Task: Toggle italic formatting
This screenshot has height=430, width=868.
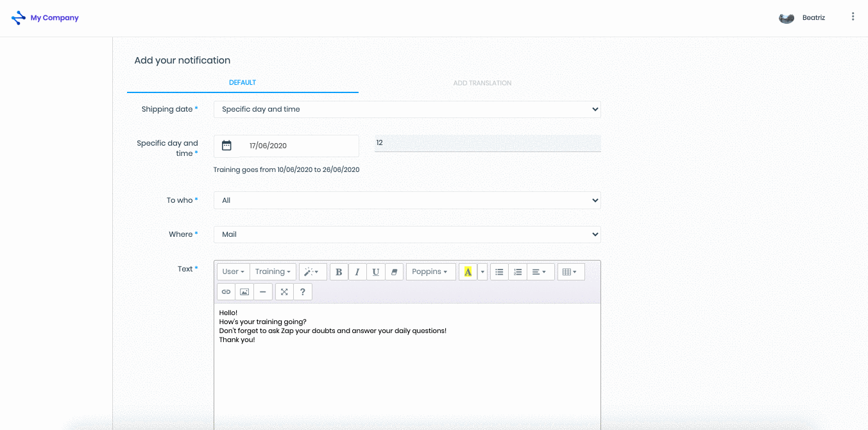Action: [x=357, y=272]
